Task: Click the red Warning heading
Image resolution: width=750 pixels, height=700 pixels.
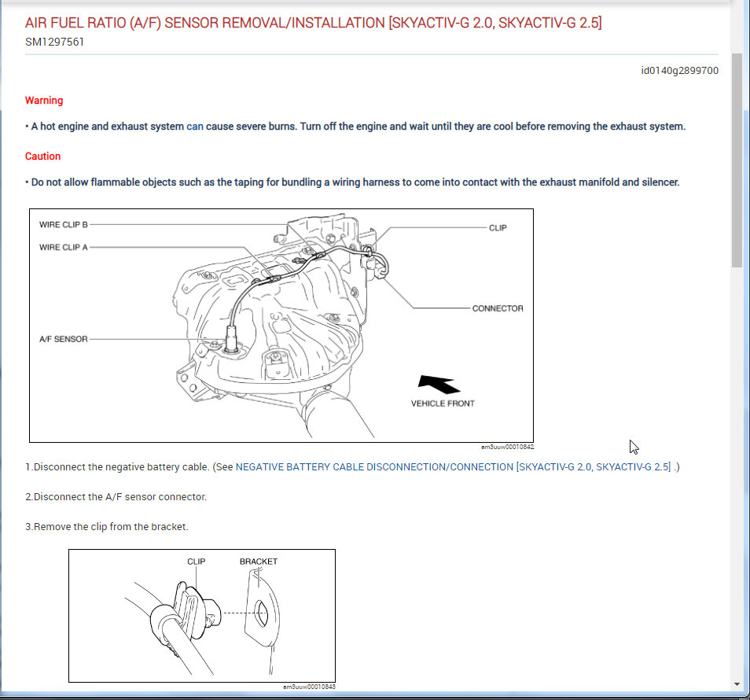Action: tap(44, 101)
